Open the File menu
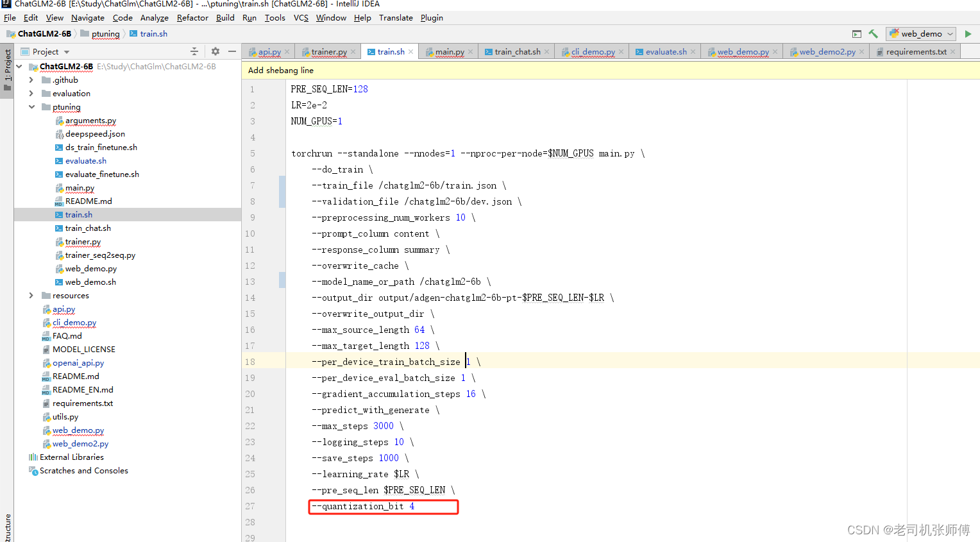Image resolution: width=980 pixels, height=542 pixels. click(10, 18)
